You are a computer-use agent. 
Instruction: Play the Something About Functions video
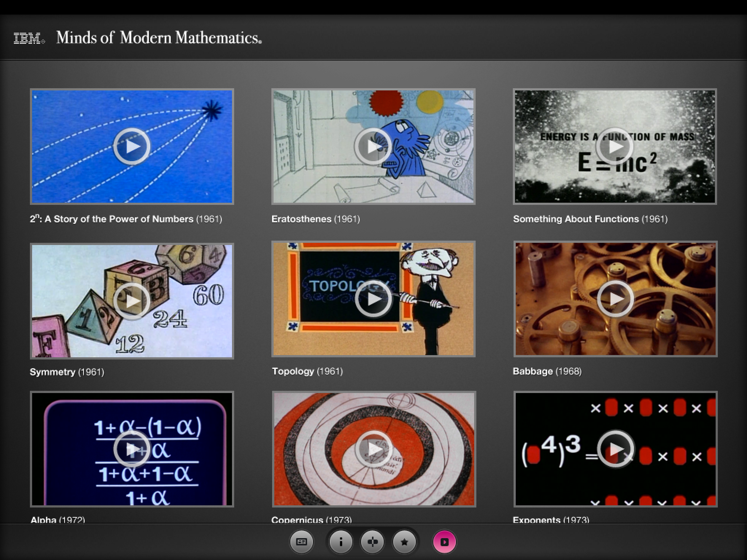615,146
